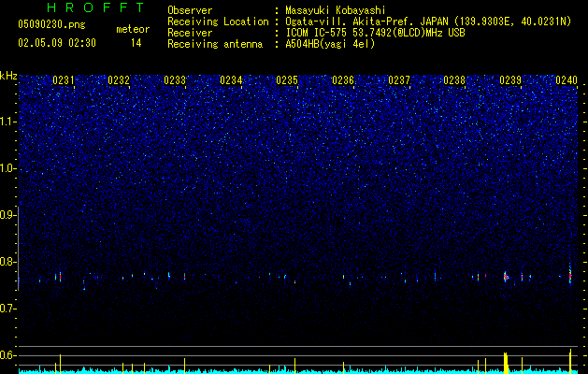Screen dimensions: 588x374
Task: Click the HROFFT title text
Action: coord(96,7)
